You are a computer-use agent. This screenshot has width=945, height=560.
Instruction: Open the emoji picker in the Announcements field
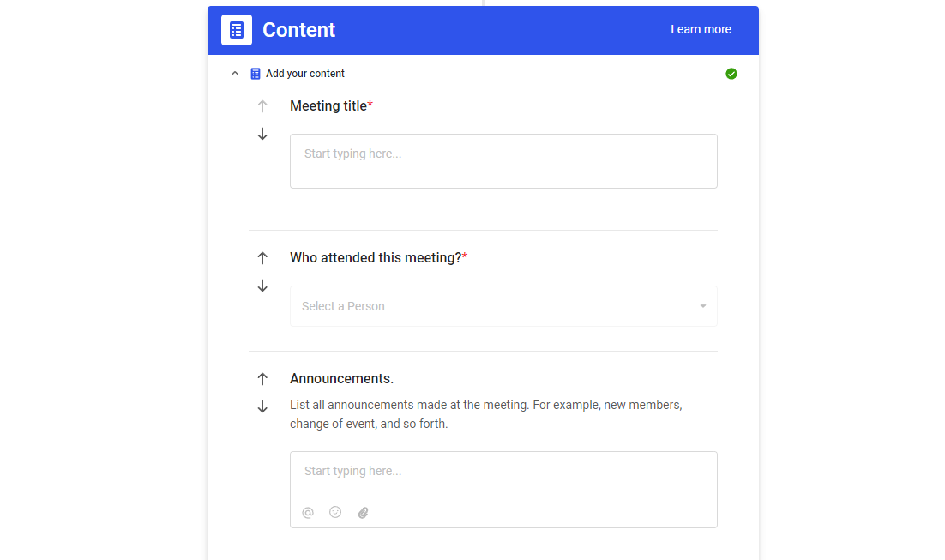334,512
